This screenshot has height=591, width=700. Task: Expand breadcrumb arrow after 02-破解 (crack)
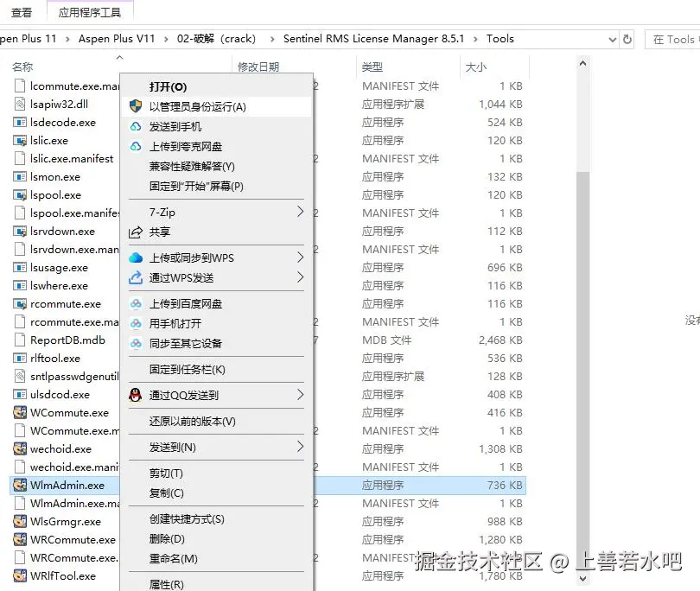pyautogui.click(x=272, y=39)
